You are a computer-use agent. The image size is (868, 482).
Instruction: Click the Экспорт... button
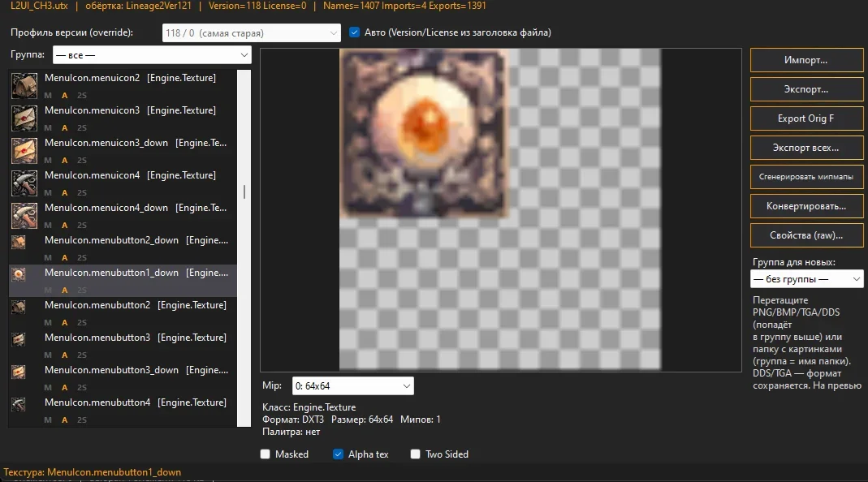(806, 89)
